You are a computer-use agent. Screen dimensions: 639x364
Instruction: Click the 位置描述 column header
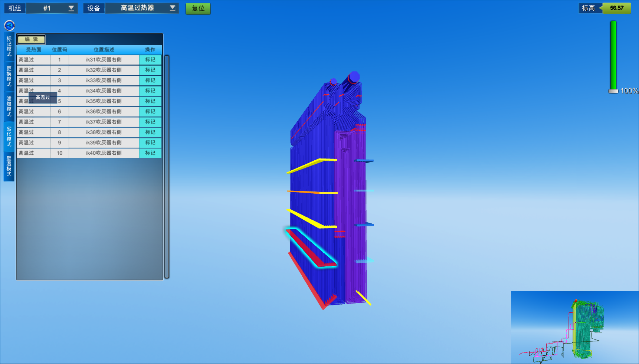104,50
